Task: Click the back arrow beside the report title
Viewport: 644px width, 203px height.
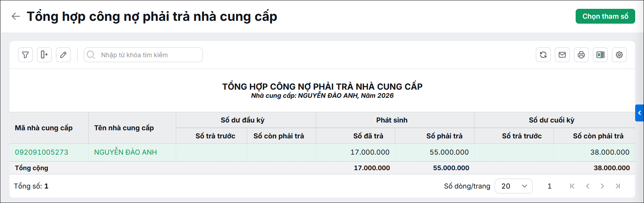Action: 16,16
